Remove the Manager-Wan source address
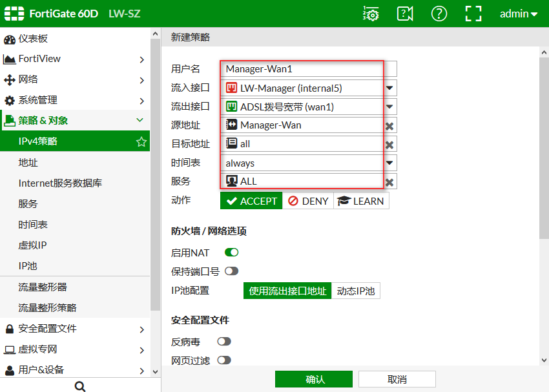549x392 pixels. coord(389,127)
